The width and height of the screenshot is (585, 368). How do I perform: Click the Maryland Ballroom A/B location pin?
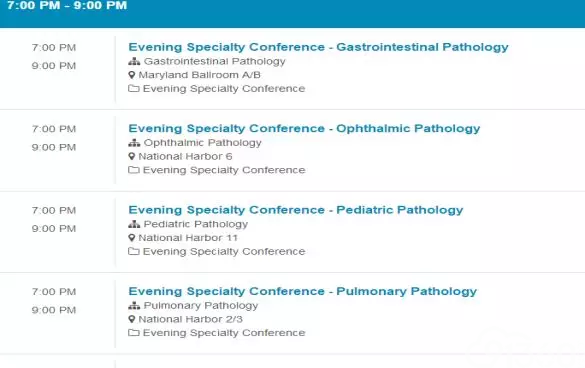131,75
